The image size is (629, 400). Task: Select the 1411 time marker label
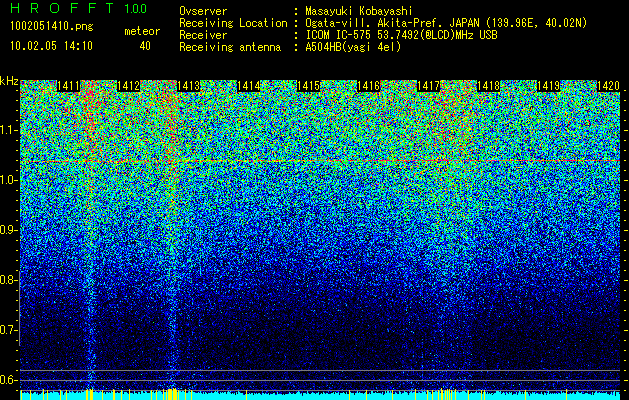tap(68, 86)
